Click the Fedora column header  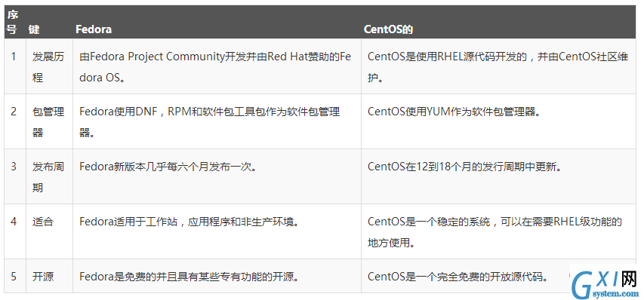94,29
